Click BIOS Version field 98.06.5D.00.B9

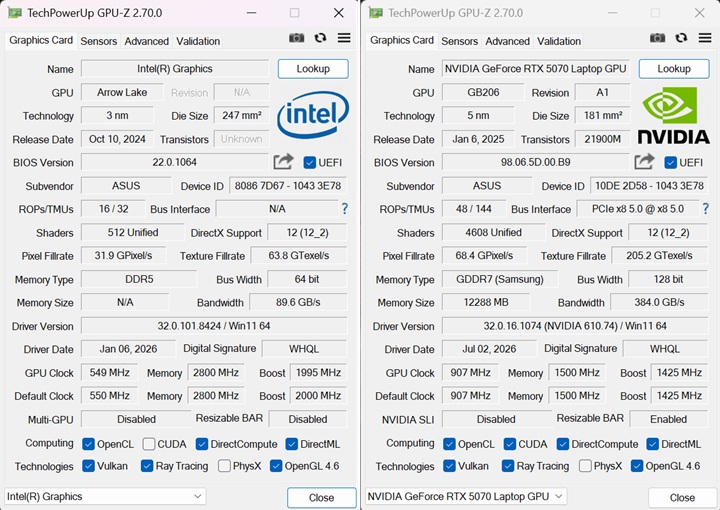536,162
